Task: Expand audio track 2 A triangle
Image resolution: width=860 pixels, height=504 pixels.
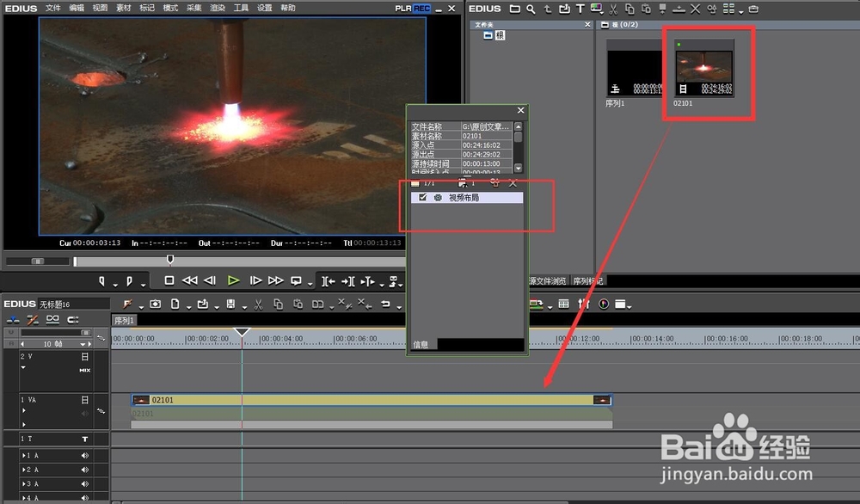Action: point(23,470)
